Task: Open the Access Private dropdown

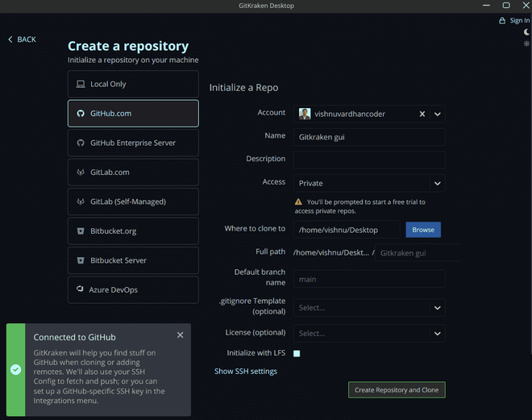Action: tap(369, 183)
